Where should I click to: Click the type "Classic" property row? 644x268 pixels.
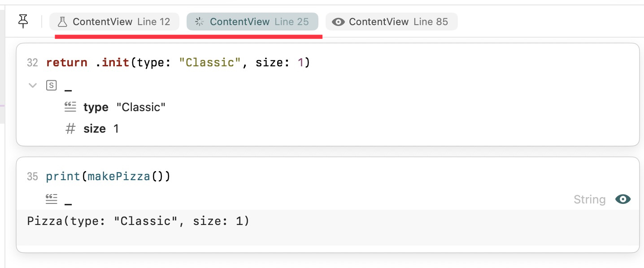[x=115, y=107]
